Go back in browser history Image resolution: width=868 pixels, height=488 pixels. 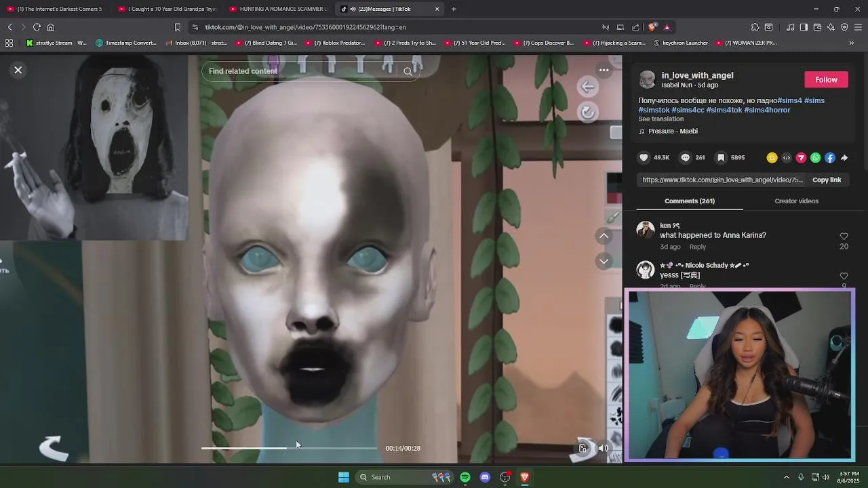10,27
